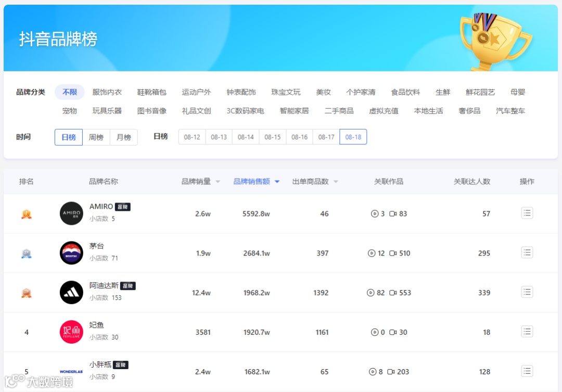The height and width of the screenshot is (392, 562).
Task: Filter by 珠宝文玩 category
Action: click(x=286, y=92)
